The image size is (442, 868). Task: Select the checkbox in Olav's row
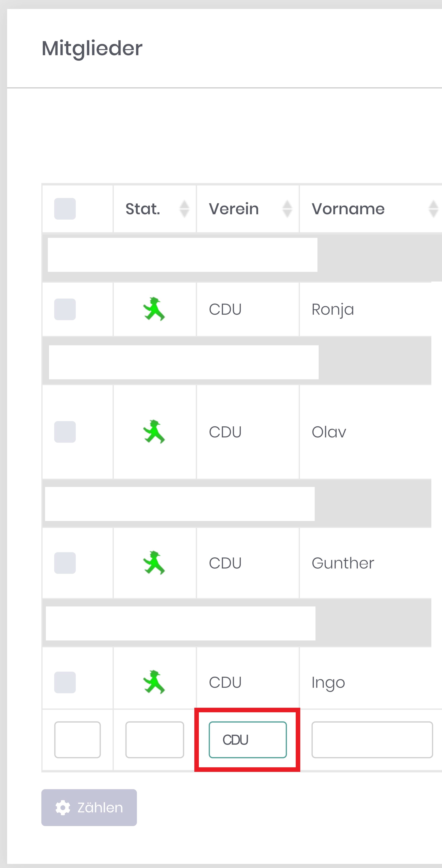click(x=65, y=432)
